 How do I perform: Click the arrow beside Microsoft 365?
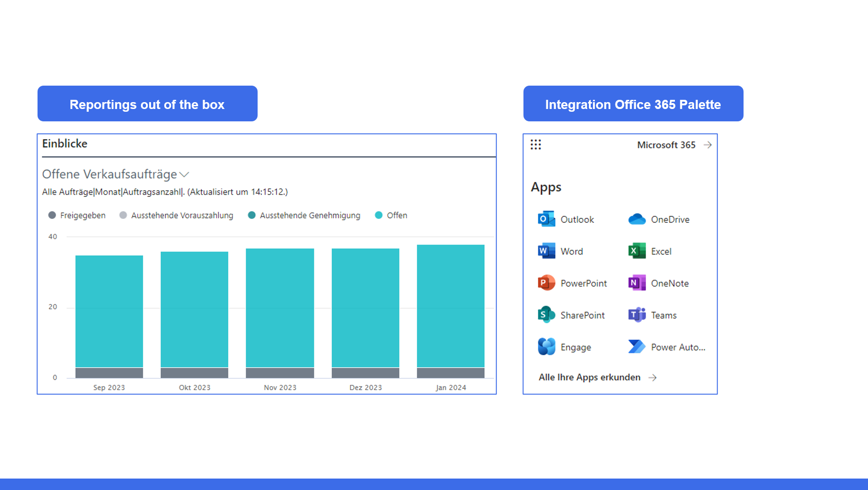tap(708, 145)
